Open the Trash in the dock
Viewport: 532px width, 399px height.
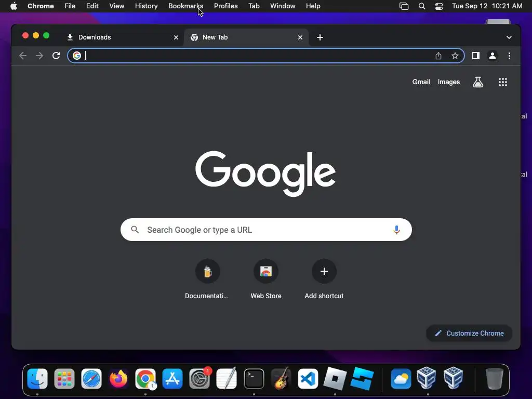tap(495, 378)
